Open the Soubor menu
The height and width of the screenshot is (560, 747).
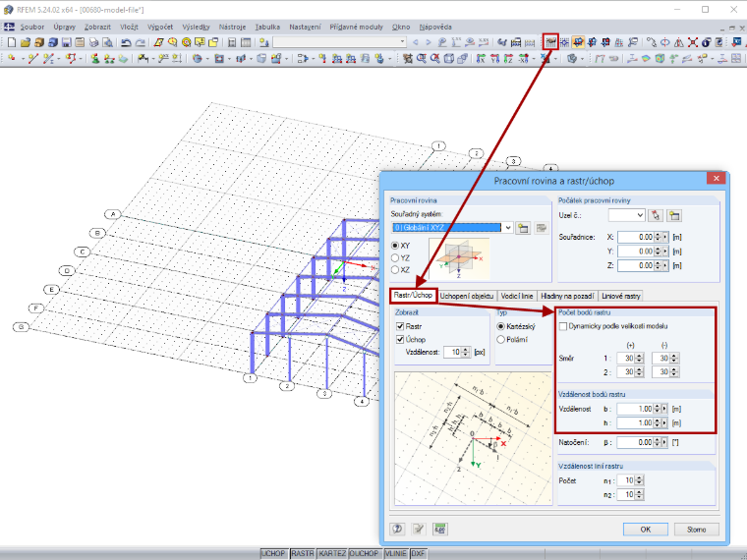coord(31,28)
